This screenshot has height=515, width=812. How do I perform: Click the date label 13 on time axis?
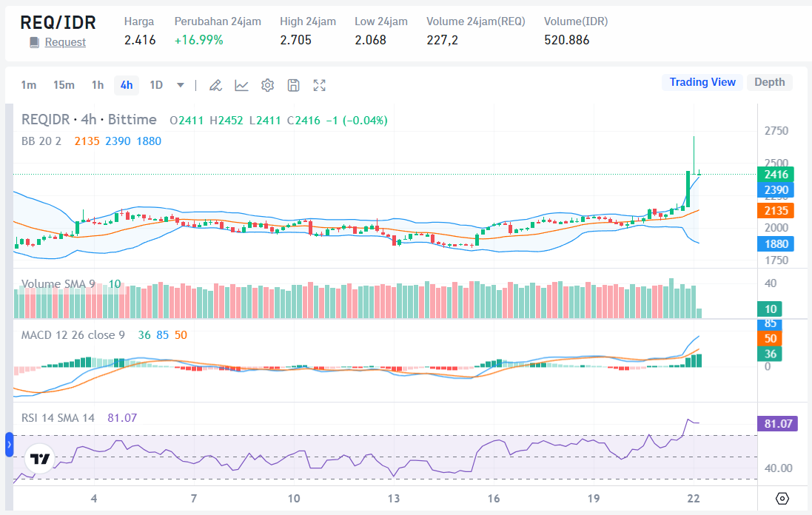(x=394, y=499)
